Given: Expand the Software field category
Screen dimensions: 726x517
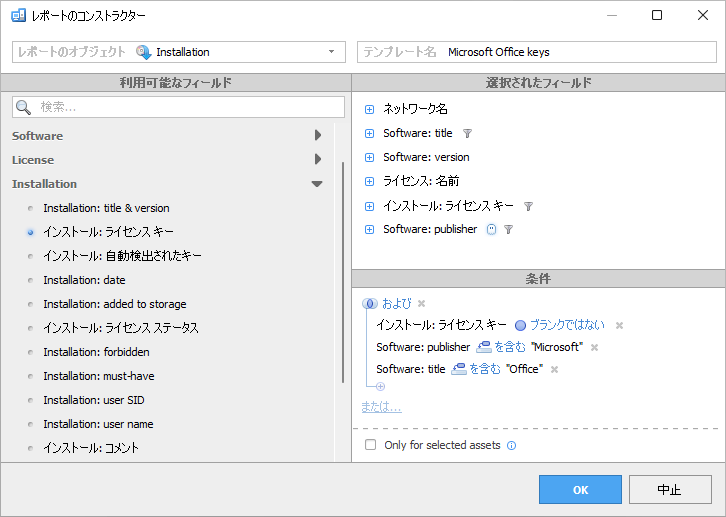Looking at the screenshot, I should click(318, 136).
